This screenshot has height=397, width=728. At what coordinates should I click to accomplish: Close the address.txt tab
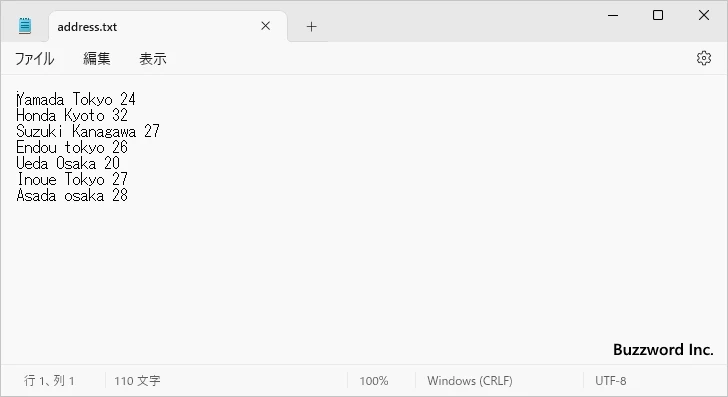pyautogui.click(x=266, y=26)
